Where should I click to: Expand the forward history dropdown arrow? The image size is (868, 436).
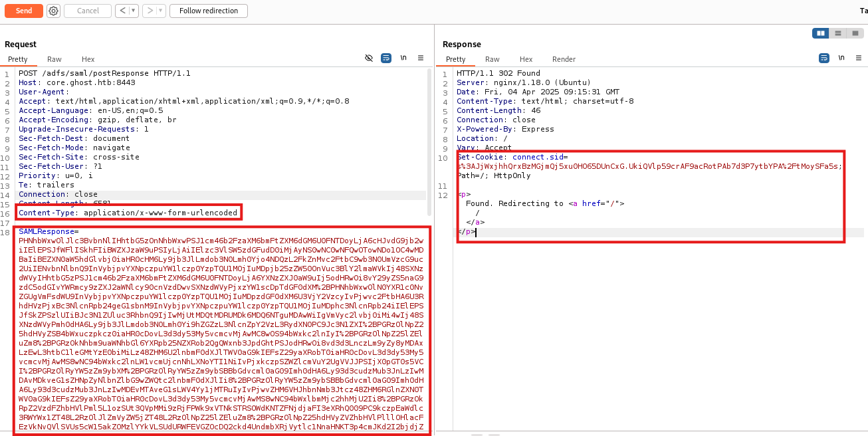pos(160,11)
